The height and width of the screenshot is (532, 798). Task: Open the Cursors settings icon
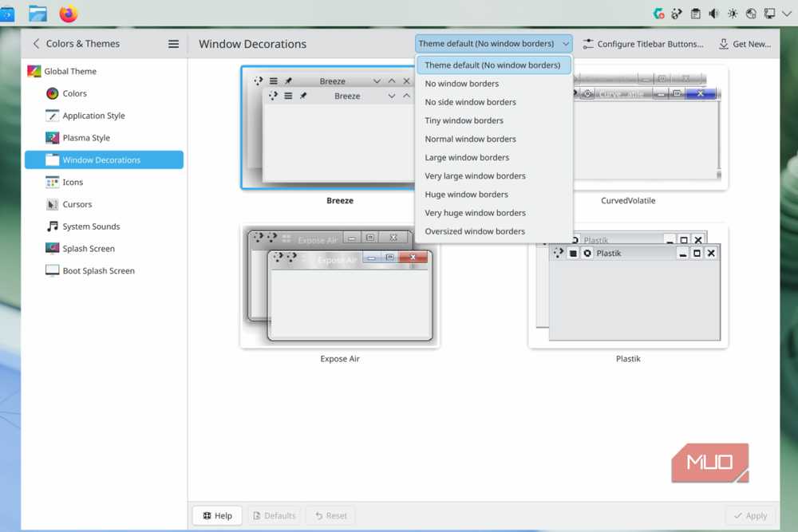click(53, 204)
